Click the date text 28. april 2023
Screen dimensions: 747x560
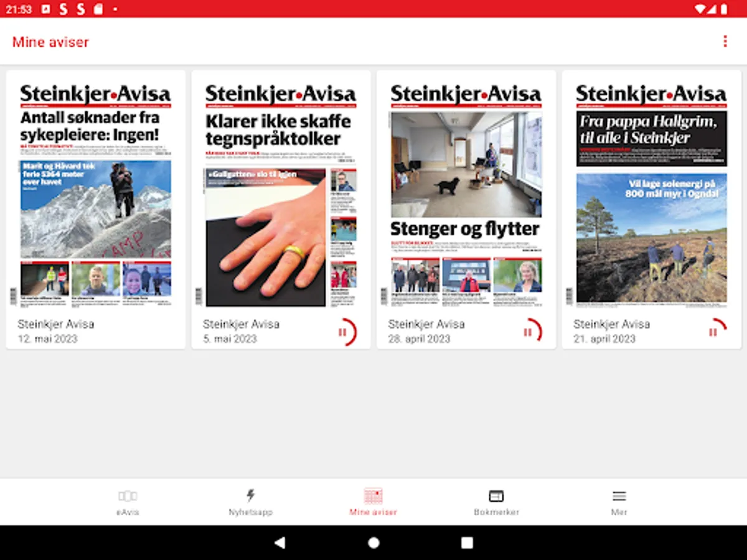pyautogui.click(x=419, y=339)
